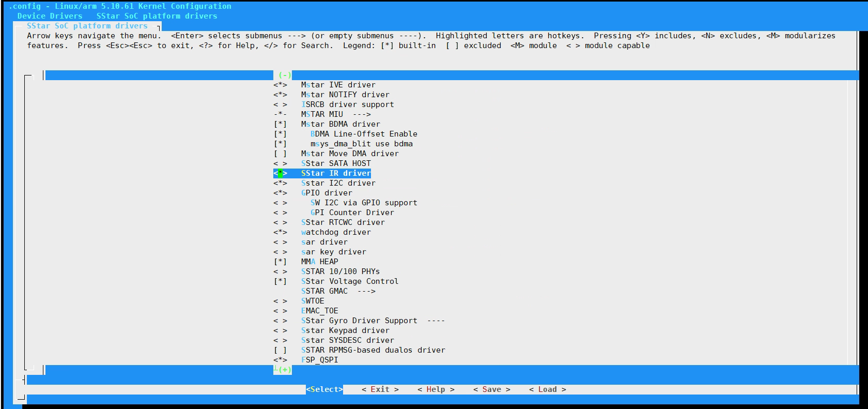Click the Select button

point(324,389)
